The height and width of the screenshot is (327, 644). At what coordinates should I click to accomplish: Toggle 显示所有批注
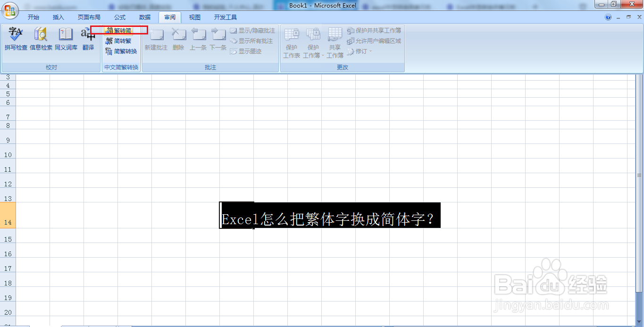251,41
